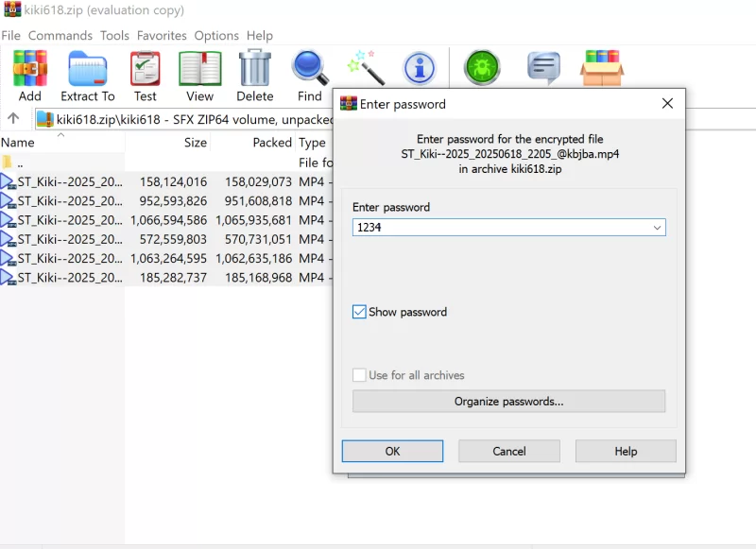Click the Delete trash can icon

tap(255, 68)
